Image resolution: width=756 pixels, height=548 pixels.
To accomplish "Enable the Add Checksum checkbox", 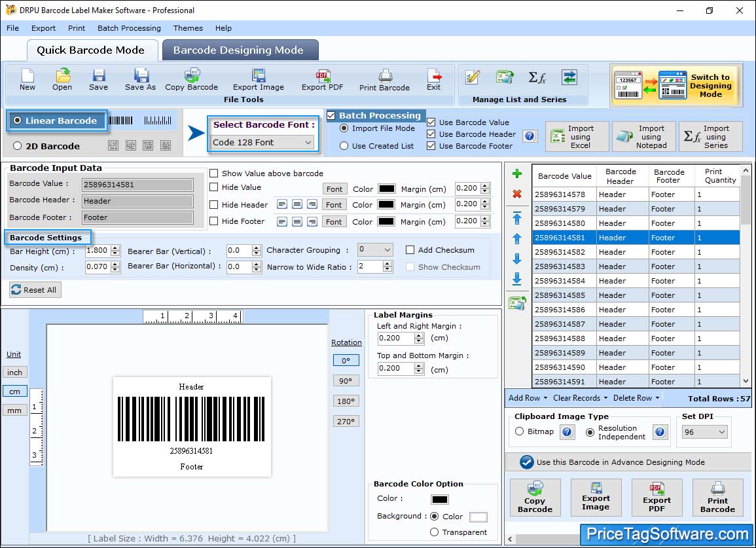I will point(410,250).
